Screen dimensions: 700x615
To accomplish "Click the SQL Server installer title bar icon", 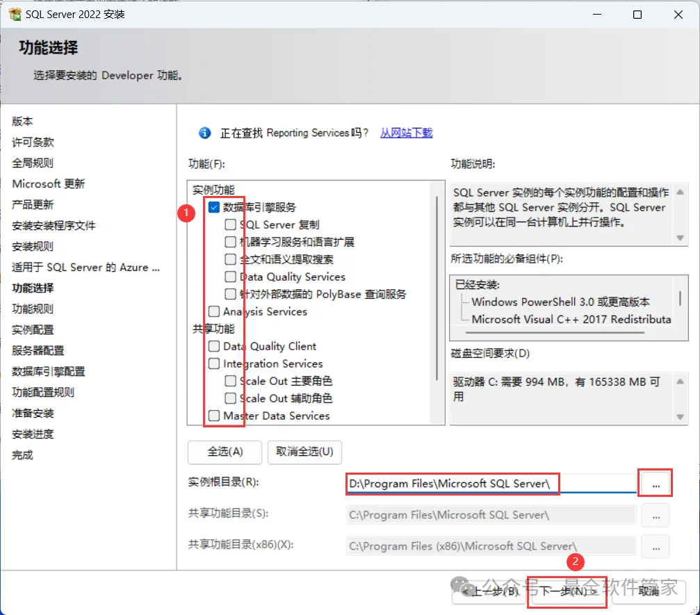I will 15,15.
